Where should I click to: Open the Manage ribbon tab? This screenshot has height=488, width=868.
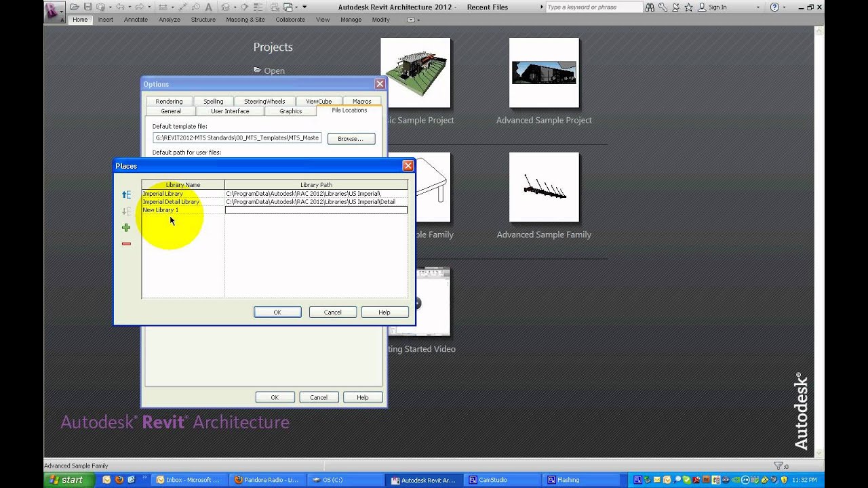point(351,20)
